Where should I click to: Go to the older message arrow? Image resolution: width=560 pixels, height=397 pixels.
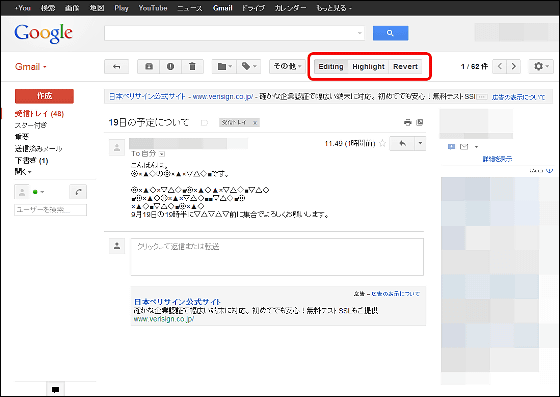tap(514, 66)
